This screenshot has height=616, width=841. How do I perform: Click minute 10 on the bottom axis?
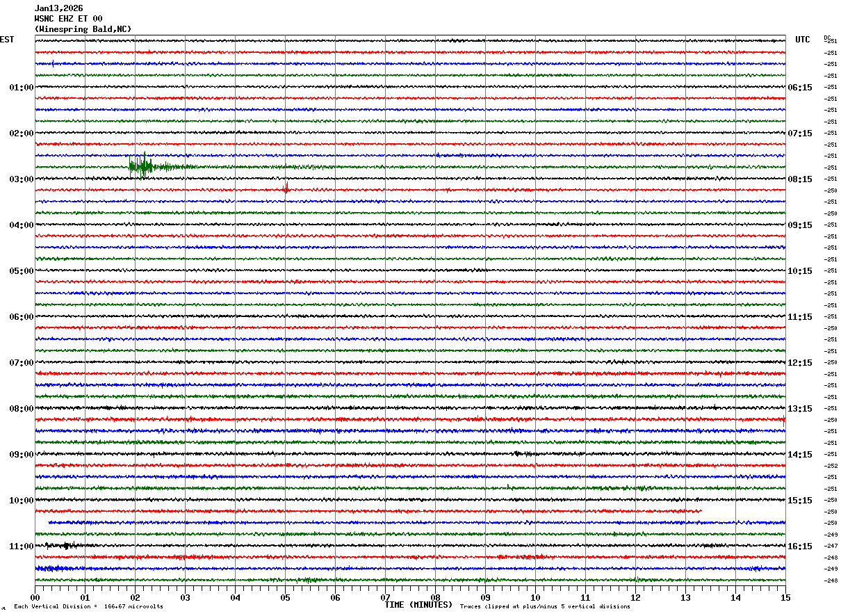click(535, 597)
